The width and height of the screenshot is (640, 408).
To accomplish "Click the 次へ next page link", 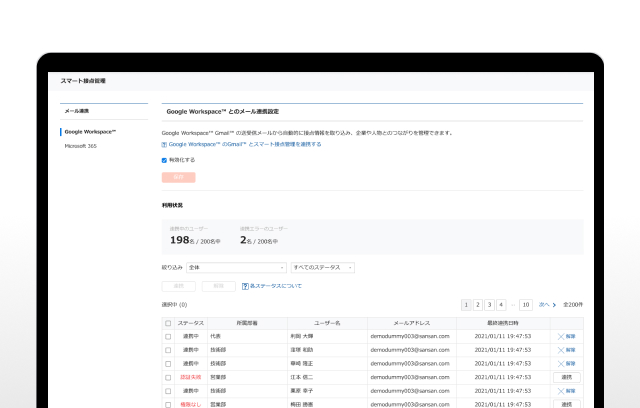I will pyautogui.click(x=544, y=305).
